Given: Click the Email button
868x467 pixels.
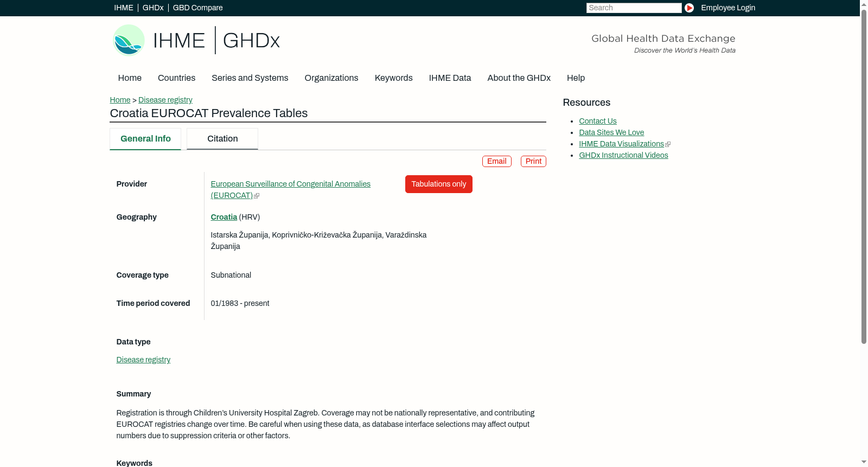Looking at the screenshot, I should click(497, 161).
